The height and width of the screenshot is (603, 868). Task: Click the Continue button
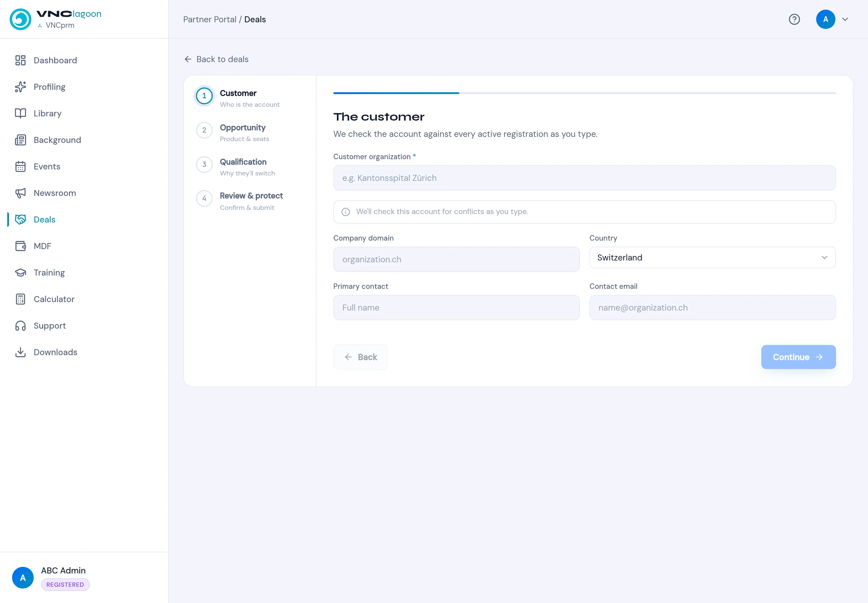[x=798, y=357]
